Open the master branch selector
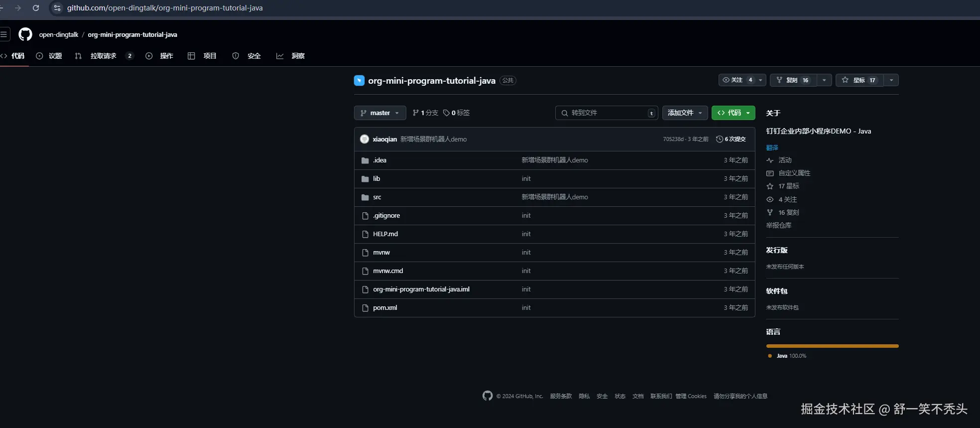Screen dimensions: 980x428 click(x=380, y=113)
